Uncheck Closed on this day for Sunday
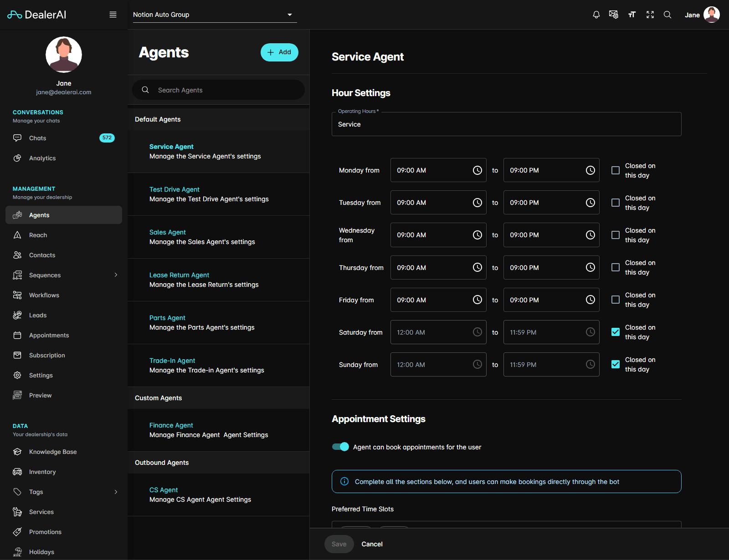This screenshot has width=729, height=560. 616,365
